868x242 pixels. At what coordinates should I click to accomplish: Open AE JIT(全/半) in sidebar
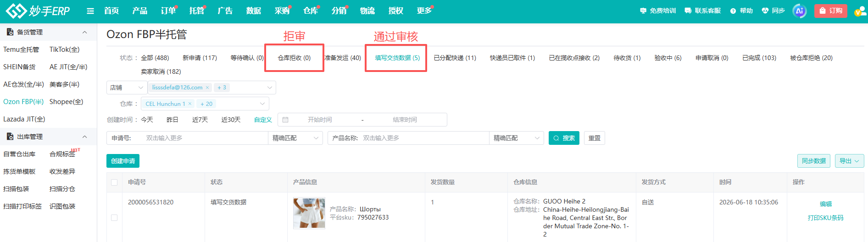pos(68,67)
